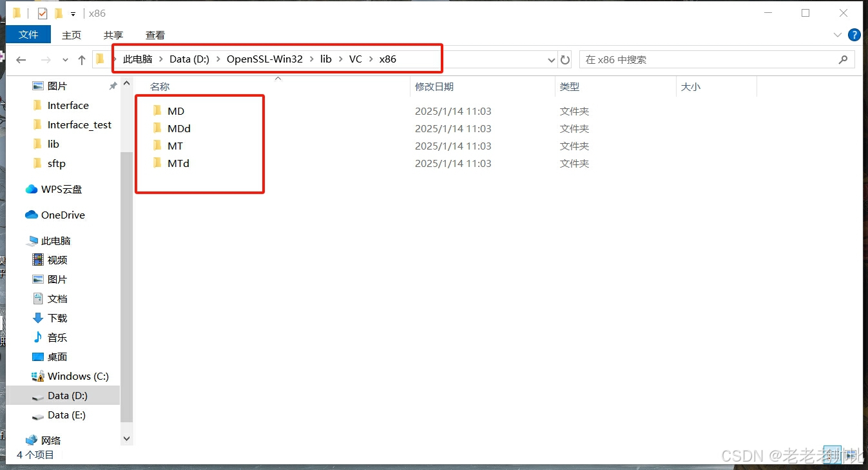Open the 下载 folder in the sidebar

55,318
